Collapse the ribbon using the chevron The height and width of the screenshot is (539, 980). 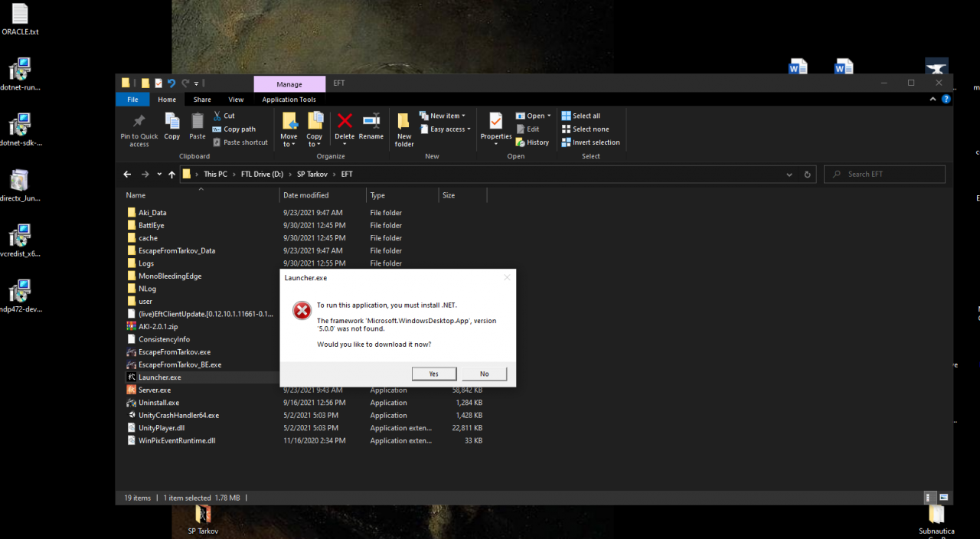point(933,100)
